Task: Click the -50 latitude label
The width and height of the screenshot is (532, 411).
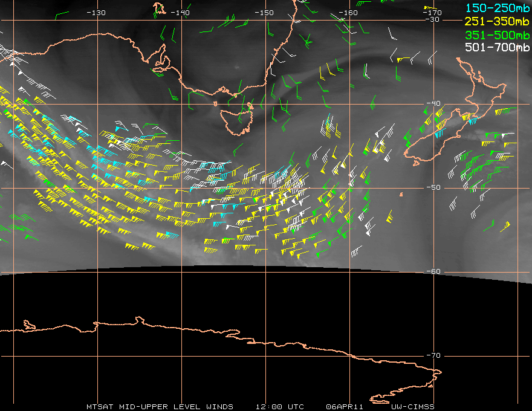Action: pyautogui.click(x=433, y=187)
